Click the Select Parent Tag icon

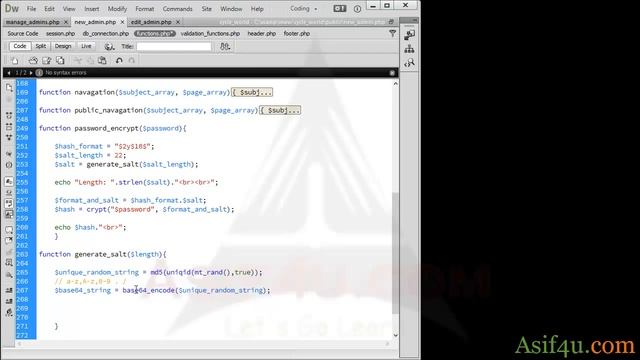pyautogui.click(x=9, y=154)
